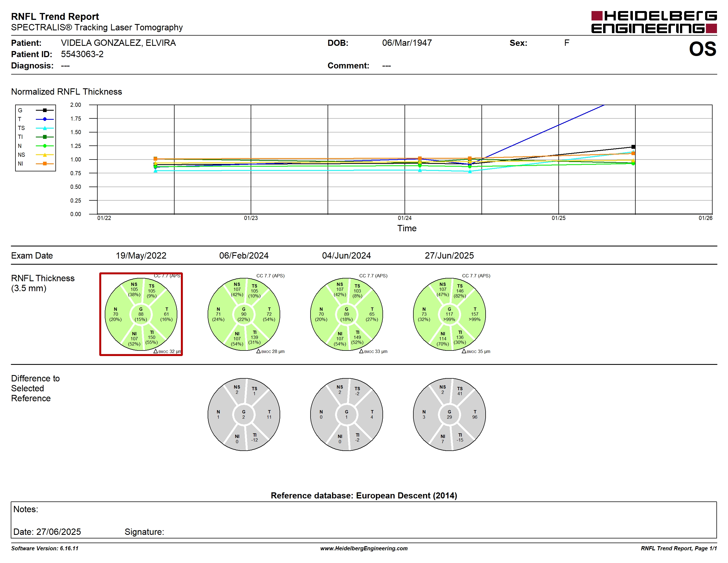
Task: Click the TS 146 (82%) sector
Action: pyautogui.click(x=460, y=291)
